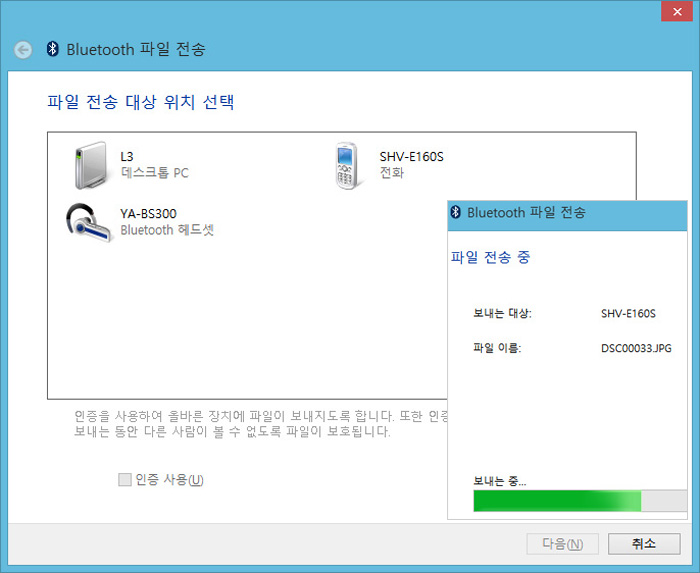This screenshot has height=573, width=700.
Task: Click the 데스크톱 PC description text
Action: (x=154, y=173)
